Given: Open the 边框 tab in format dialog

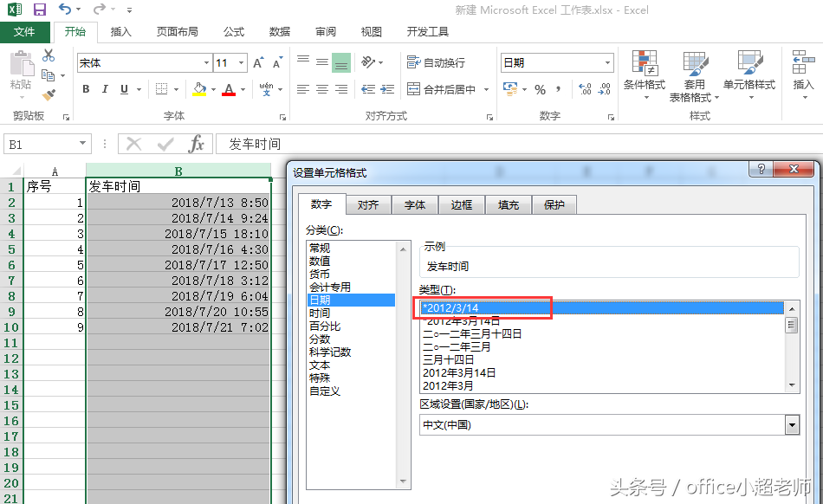Looking at the screenshot, I should pos(462,205).
